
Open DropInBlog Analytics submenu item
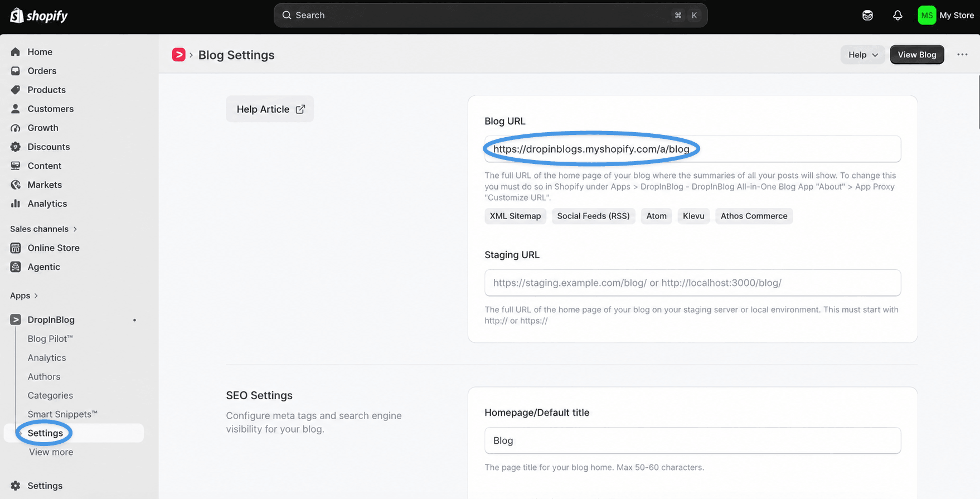point(47,357)
